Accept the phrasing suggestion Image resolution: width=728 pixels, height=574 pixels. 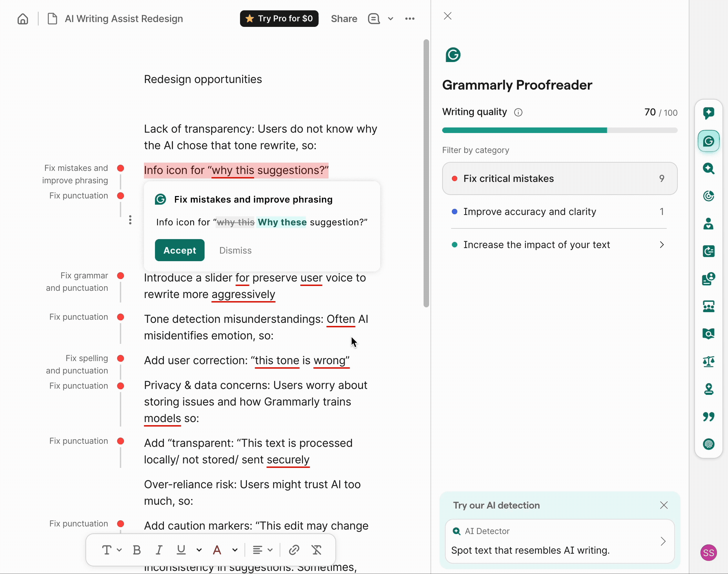180,250
